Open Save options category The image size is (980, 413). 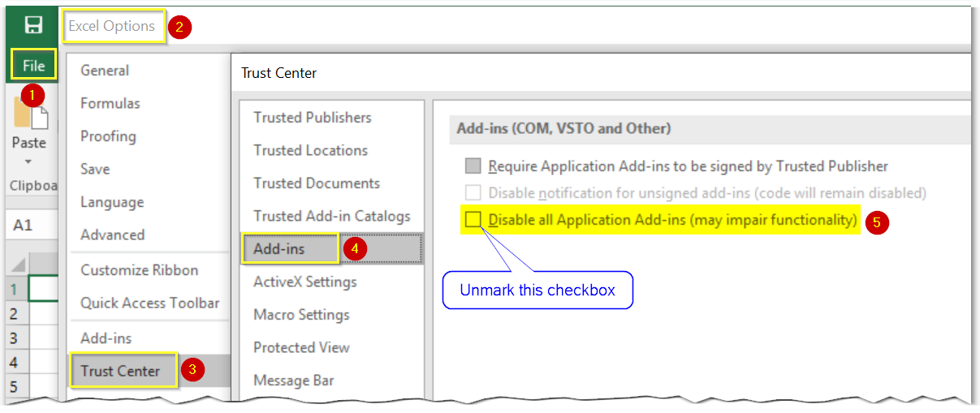tap(95, 169)
